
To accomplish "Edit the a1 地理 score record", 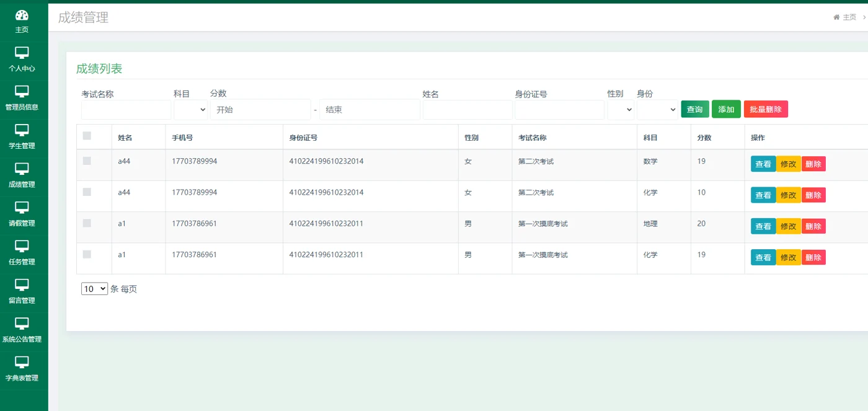I will (789, 226).
